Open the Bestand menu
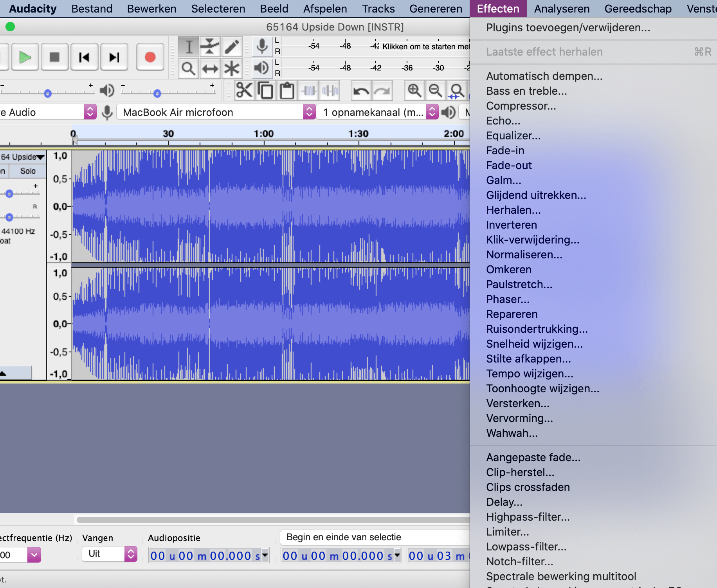 coord(92,9)
